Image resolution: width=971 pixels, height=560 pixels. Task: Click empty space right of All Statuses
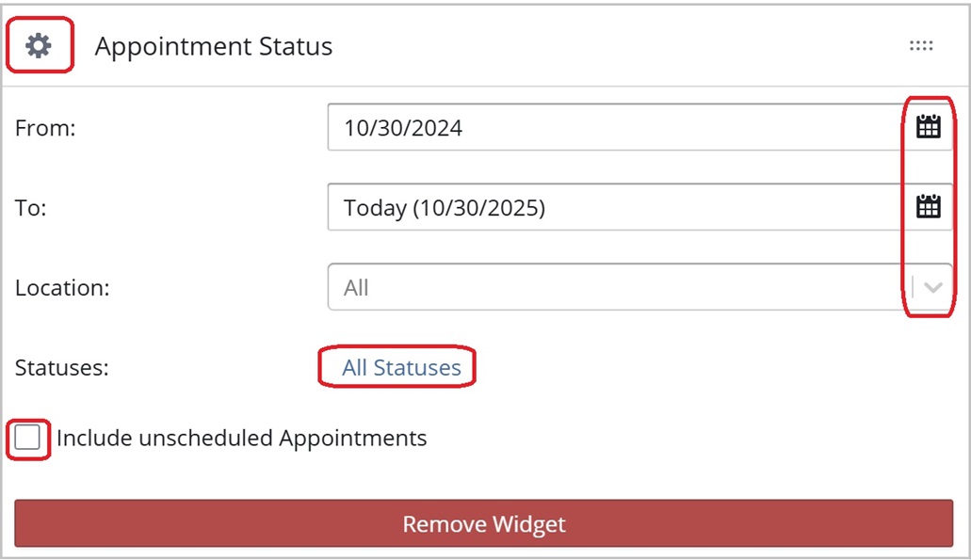pyautogui.click(x=706, y=368)
